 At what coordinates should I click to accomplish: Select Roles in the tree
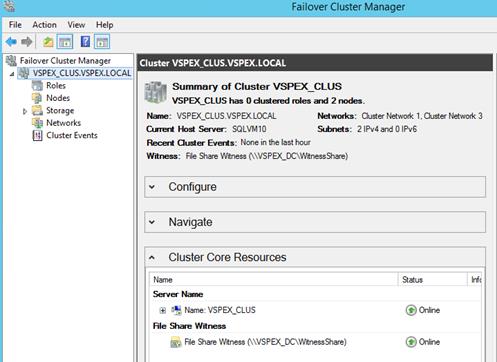56,86
